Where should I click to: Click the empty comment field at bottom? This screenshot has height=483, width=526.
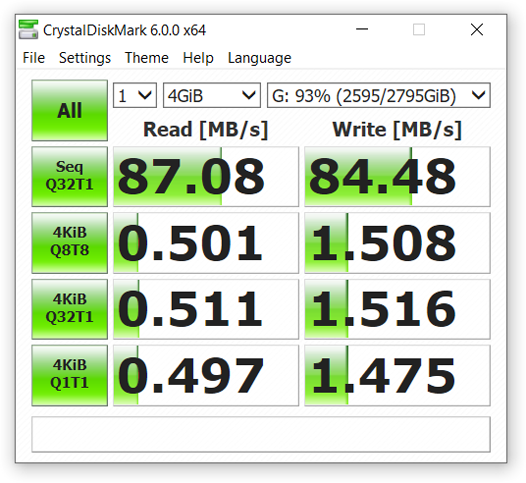click(x=261, y=434)
